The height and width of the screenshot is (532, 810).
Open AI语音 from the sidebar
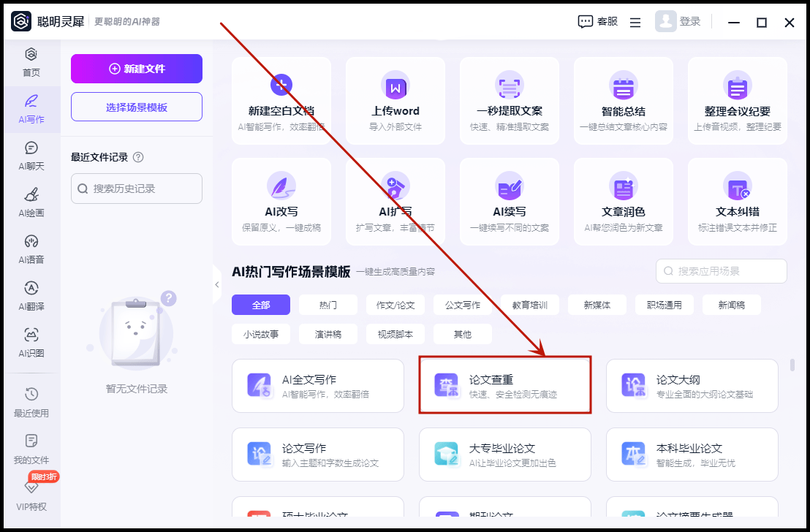(31, 248)
